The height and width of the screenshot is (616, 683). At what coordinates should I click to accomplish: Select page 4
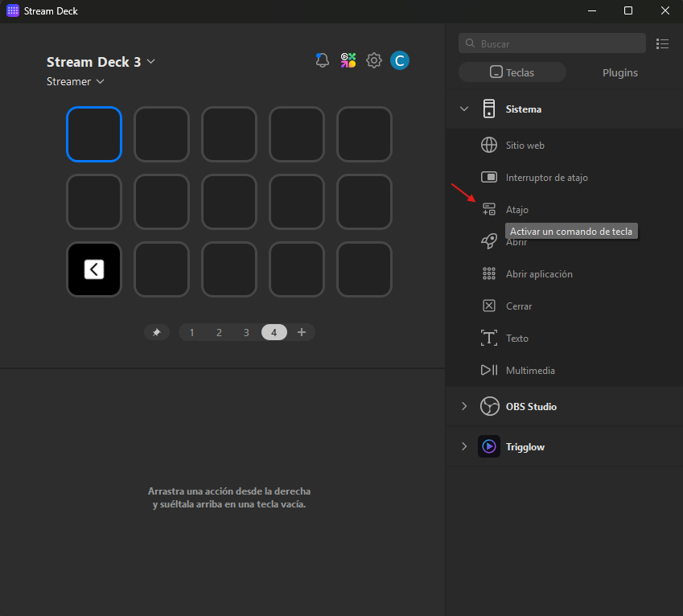274,333
